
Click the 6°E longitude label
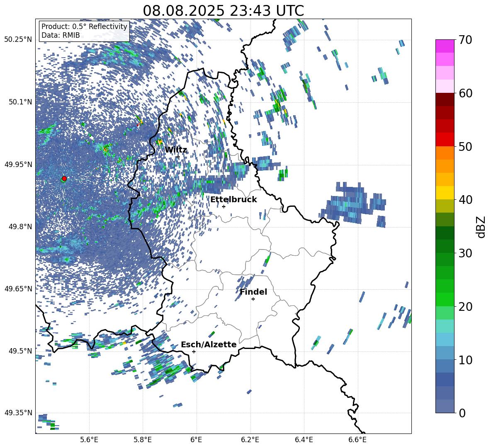[x=196, y=440]
